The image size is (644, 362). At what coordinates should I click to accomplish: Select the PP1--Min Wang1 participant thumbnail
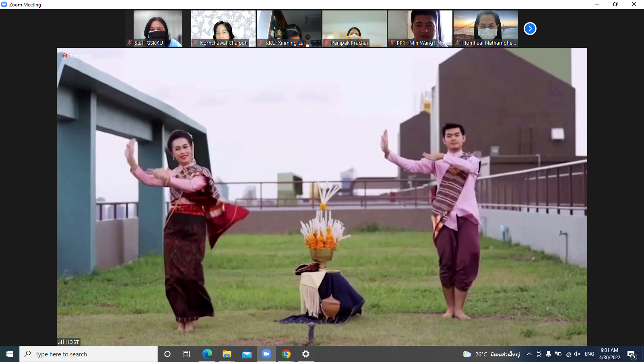[x=420, y=28]
